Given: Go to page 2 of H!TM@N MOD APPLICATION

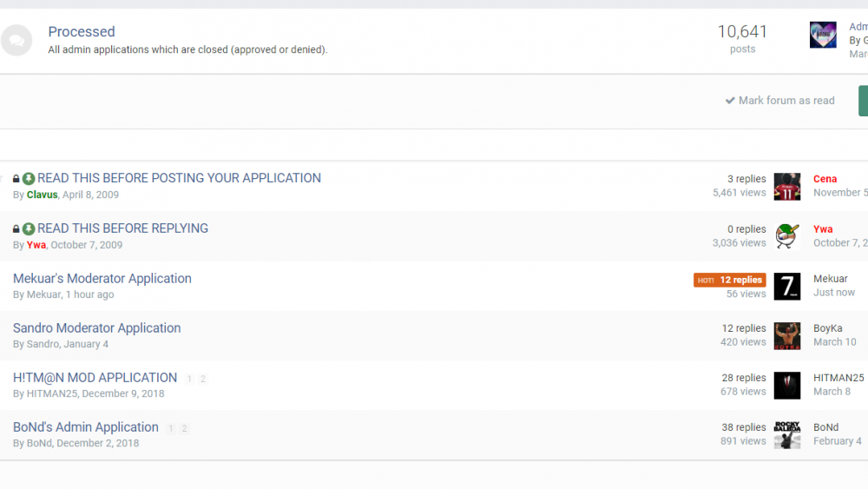Looking at the screenshot, I should (203, 380).
